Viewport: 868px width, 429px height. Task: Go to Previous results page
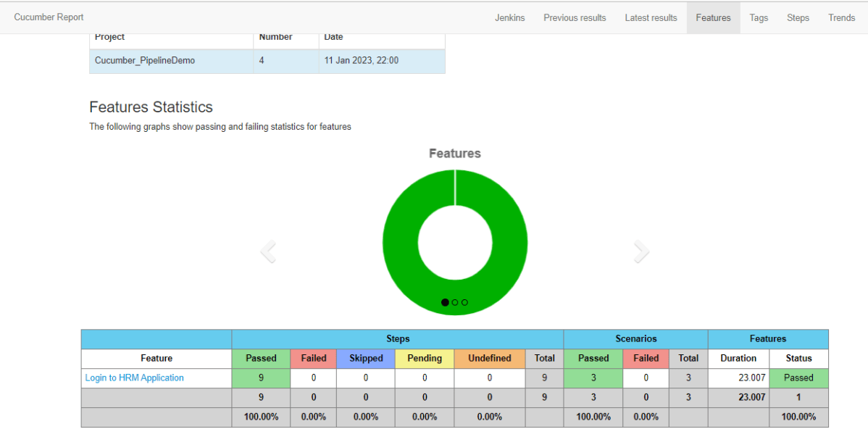tap(575, 17)
